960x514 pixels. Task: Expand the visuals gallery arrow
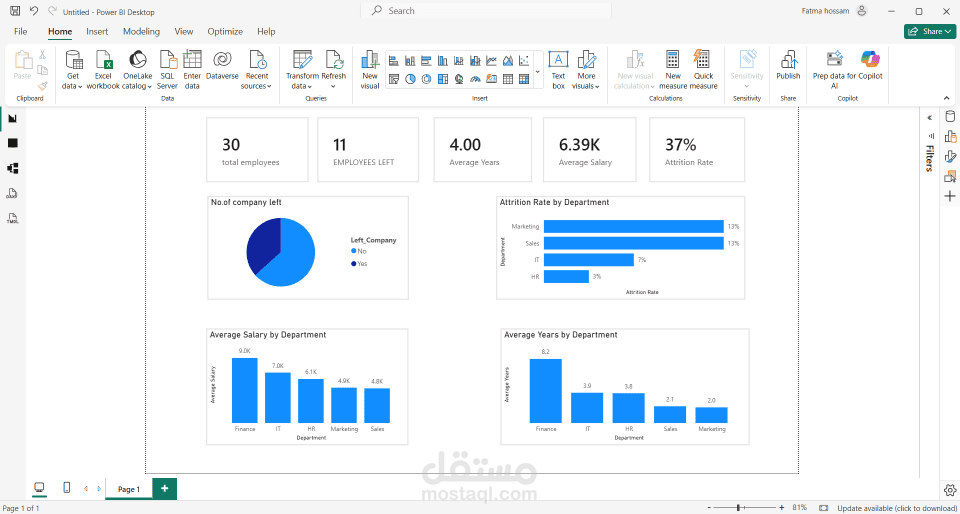click(x=538, y=71)
